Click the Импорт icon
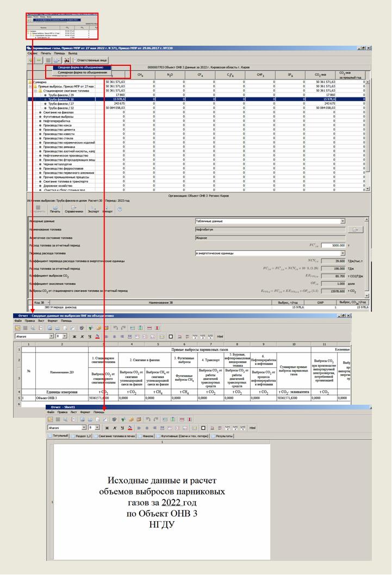This screenshot has height=575, width=392. (107, 208)
